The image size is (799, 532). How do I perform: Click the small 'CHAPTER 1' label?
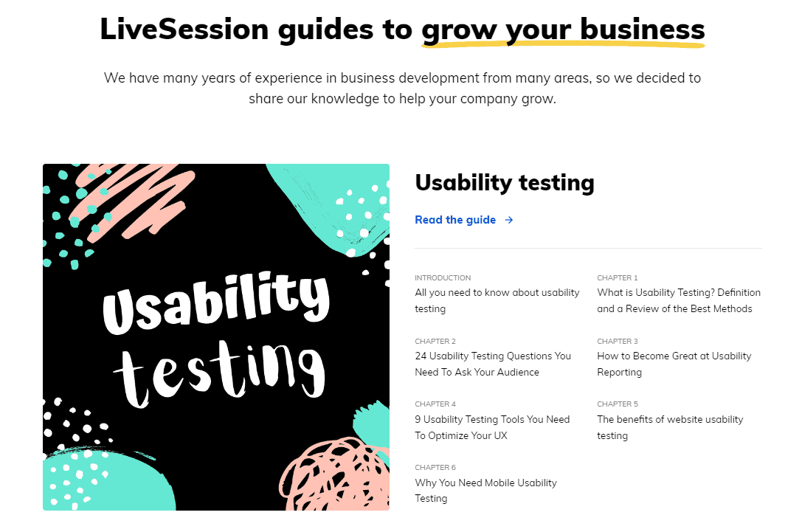click(618, 278)
